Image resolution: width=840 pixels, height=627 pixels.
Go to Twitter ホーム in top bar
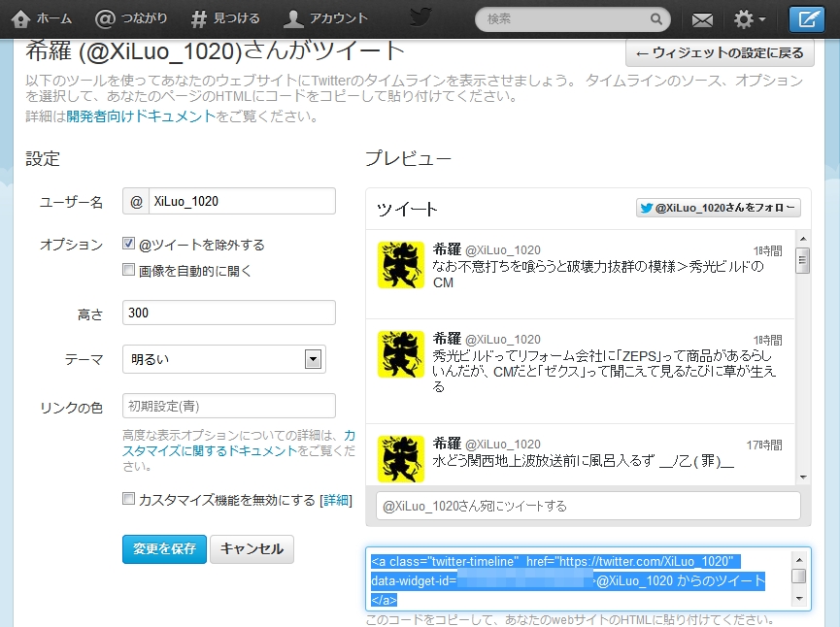point(42,18)
